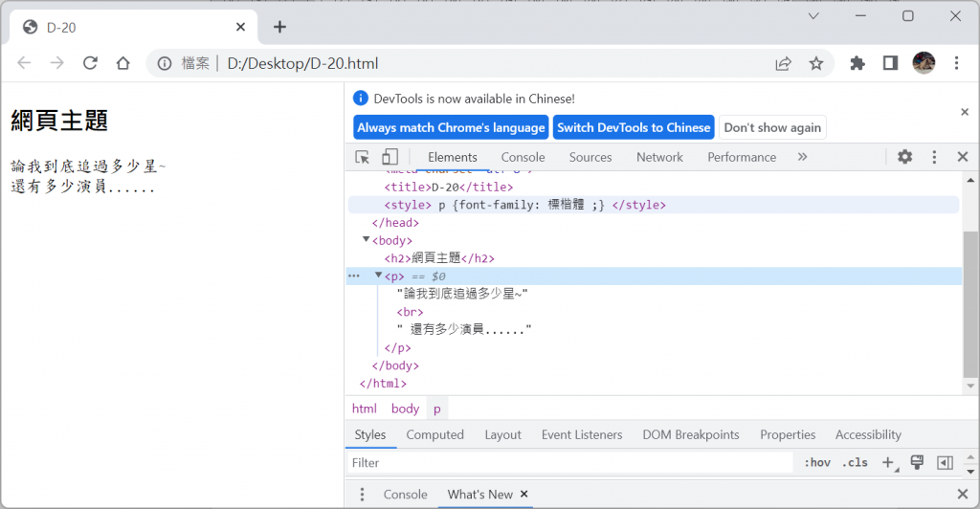The width and height of the screenshot is (980, 509).
Task: Open the DOM Breakpoints pane tab
Action: pyautogui.click(x=691, y=434)
